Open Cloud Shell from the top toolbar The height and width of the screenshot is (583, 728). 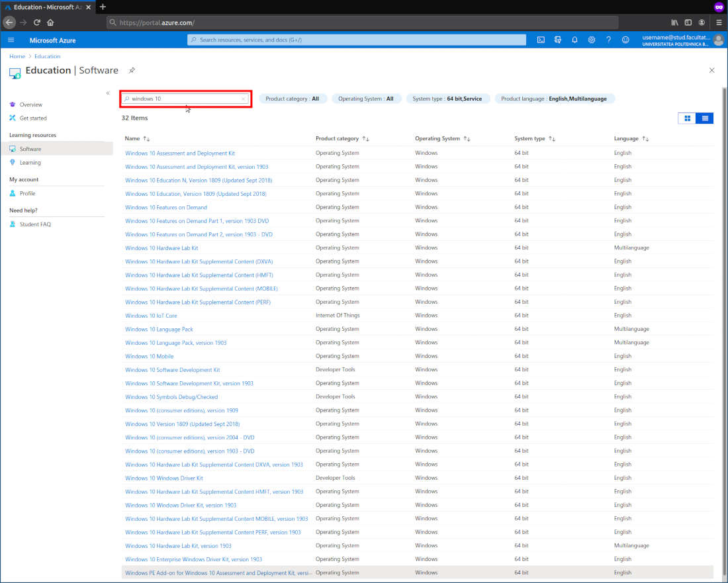[x=541, y=40]
